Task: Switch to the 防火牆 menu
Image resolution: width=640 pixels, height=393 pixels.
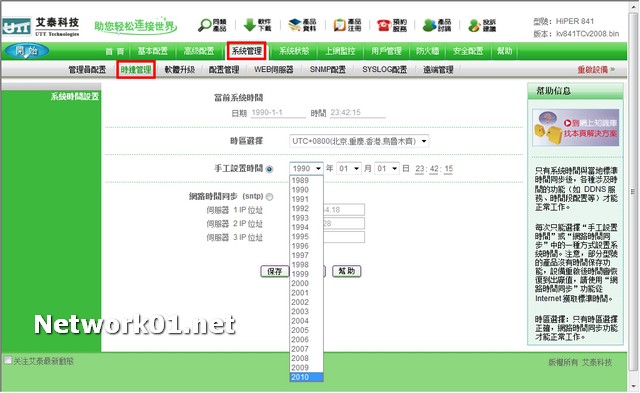Action: pos(427,51)
